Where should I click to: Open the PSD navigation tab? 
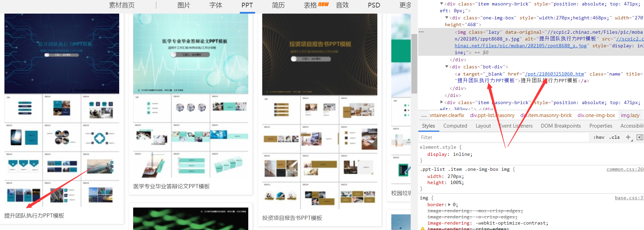(374, 5)
